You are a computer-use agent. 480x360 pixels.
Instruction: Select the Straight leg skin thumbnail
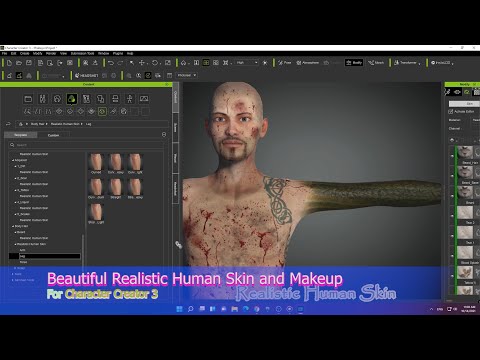click(116, 189)
